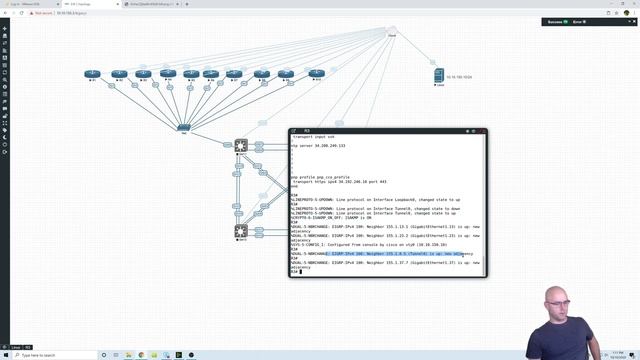Open the Chrome profile avatar
This screenshot has width=640, height=360.
point(627,13)
